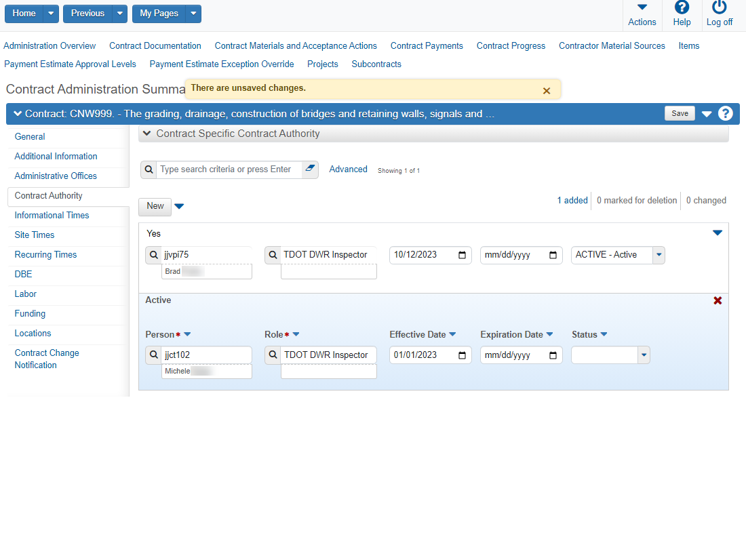Open Contract Materials and Acceptance Actions

(x=296, y=45)
